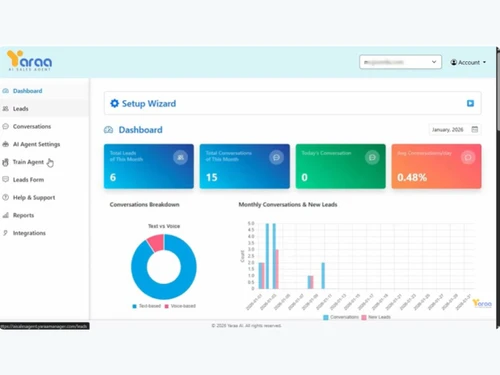Open AI Agent Settings page
Viewport: 500px width, 375px height.
(x=44, y=144)
